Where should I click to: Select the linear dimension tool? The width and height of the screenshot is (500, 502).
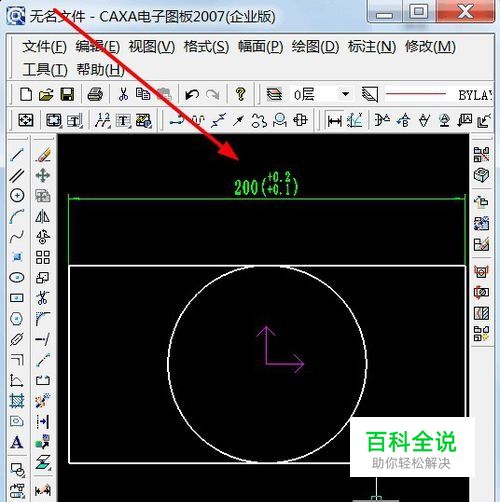334,121
